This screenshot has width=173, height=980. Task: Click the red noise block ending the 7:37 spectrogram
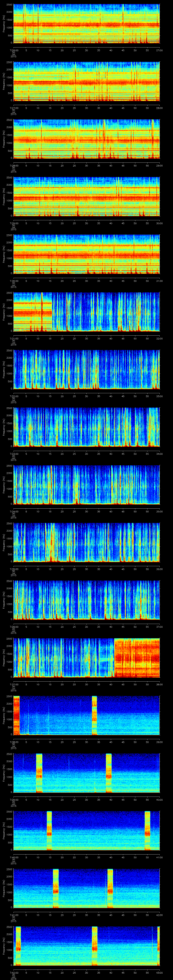[137, 657]
